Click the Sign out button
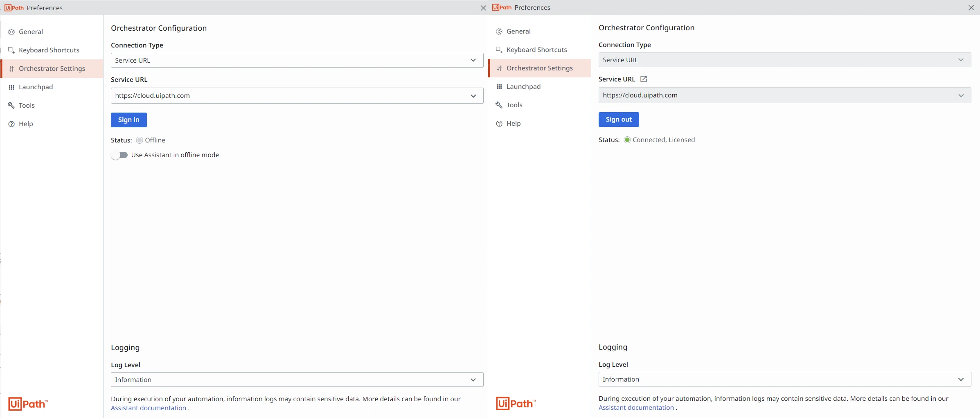This screenshot has height=418, width=980. pyautogui.click(x=619, y=120)
